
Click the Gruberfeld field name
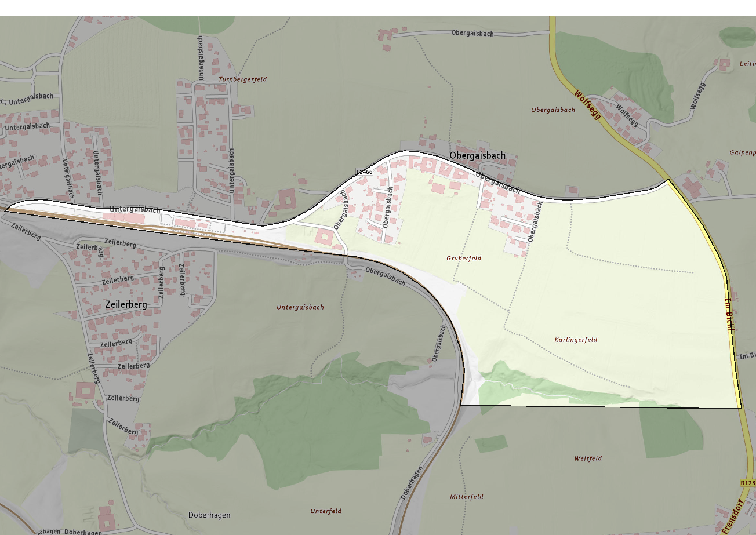(464, 258)
